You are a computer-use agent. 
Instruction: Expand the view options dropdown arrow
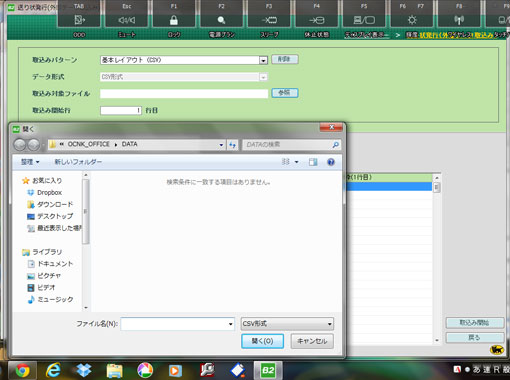click(x=296, y=162)
